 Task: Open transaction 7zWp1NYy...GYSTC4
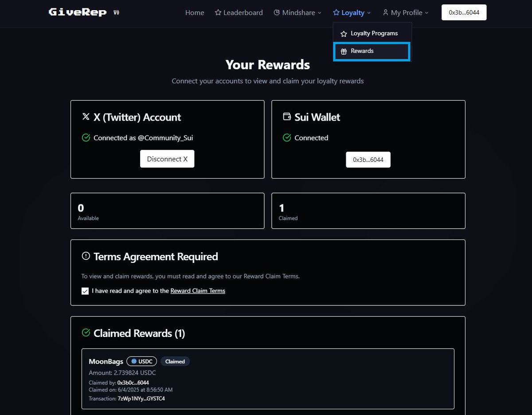click(x=141, y=399)
